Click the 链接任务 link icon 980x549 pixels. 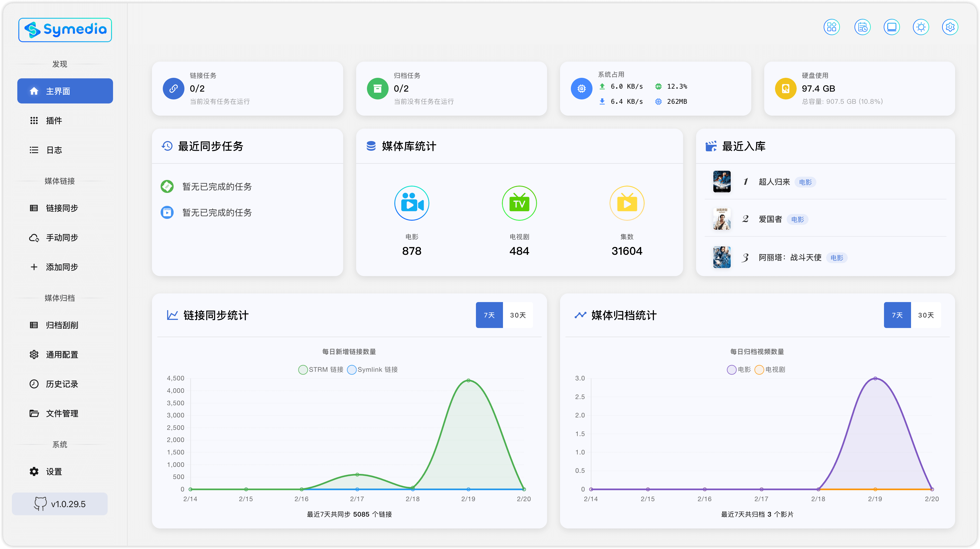[174, 89]
